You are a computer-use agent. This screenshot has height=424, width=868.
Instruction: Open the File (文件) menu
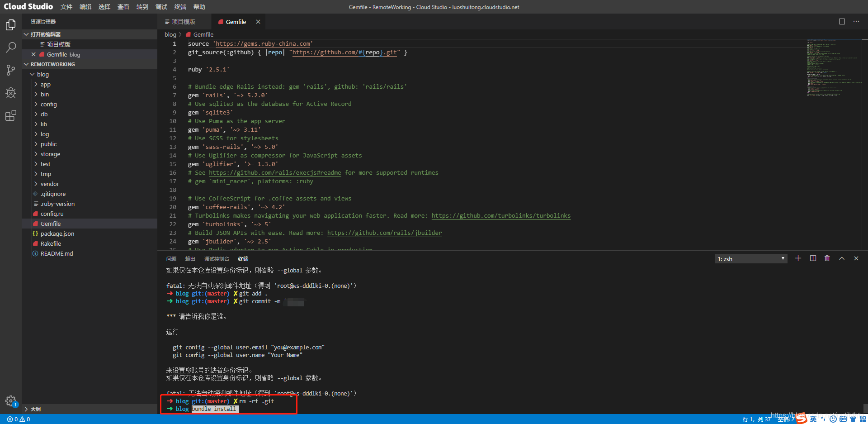pyautogui.click(x=66, y=7)
